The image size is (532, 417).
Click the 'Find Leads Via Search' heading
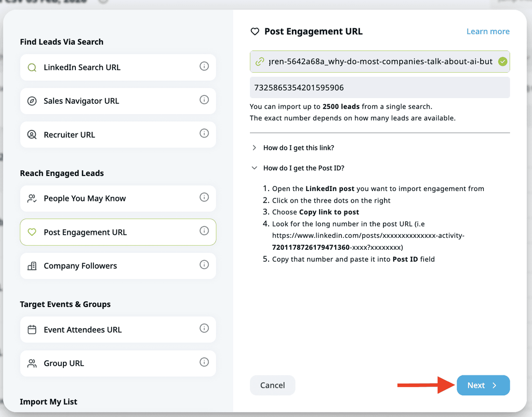click(x=62, y=42)
